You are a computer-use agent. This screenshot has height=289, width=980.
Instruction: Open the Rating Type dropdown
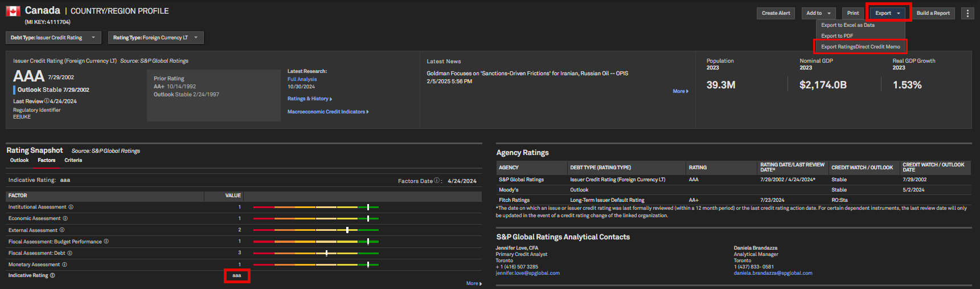coord(155,38)
